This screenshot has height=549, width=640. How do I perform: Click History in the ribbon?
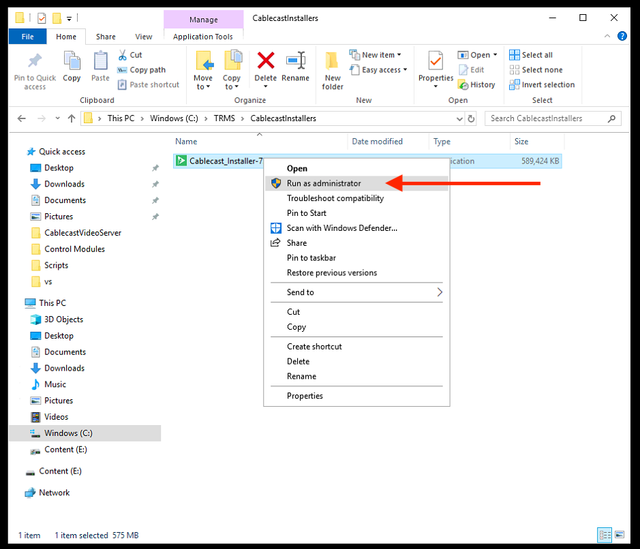click(477, 85)
